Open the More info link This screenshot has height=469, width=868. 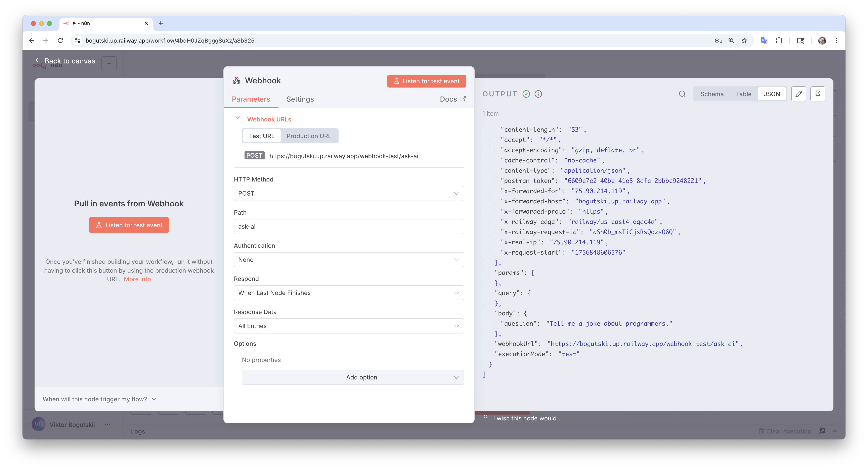pyautogui.click(x=137, y=279)
